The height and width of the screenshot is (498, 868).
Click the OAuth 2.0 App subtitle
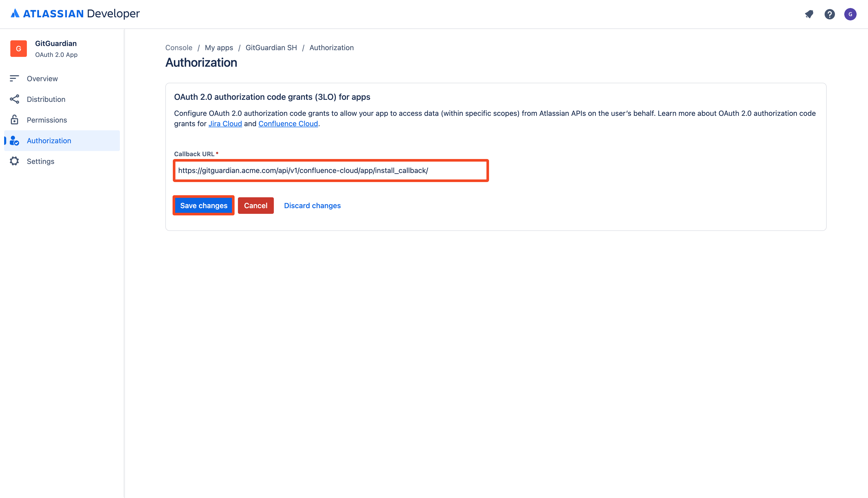coord(56,55)
